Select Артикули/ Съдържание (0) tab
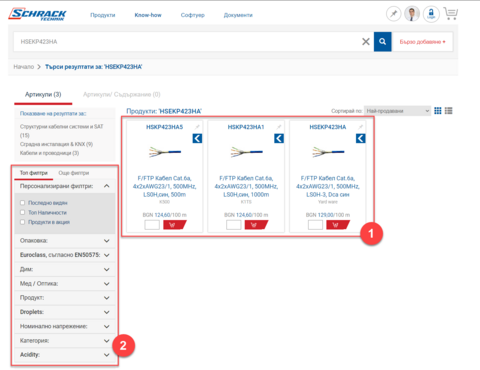 coord(122,95)
